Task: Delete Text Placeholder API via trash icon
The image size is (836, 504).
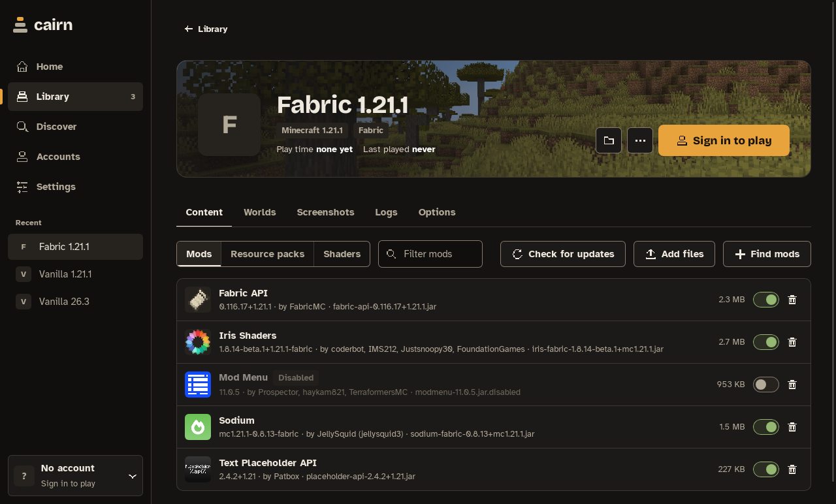Action: click(x=792, y=469)
